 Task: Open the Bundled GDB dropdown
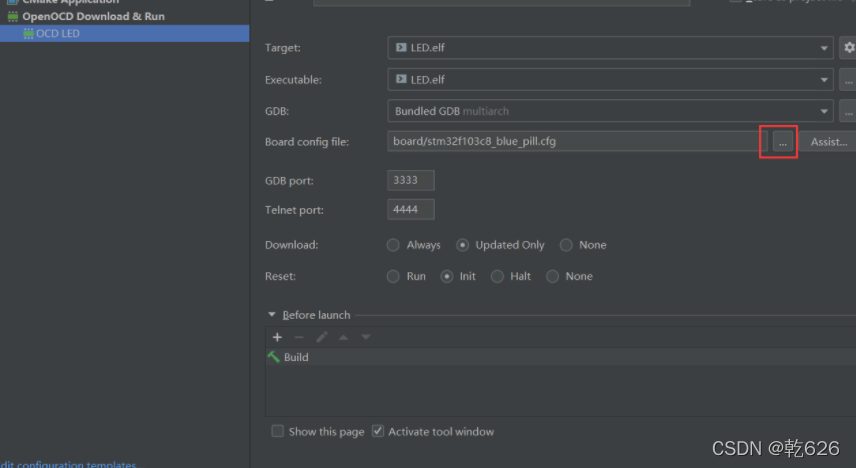610,111
